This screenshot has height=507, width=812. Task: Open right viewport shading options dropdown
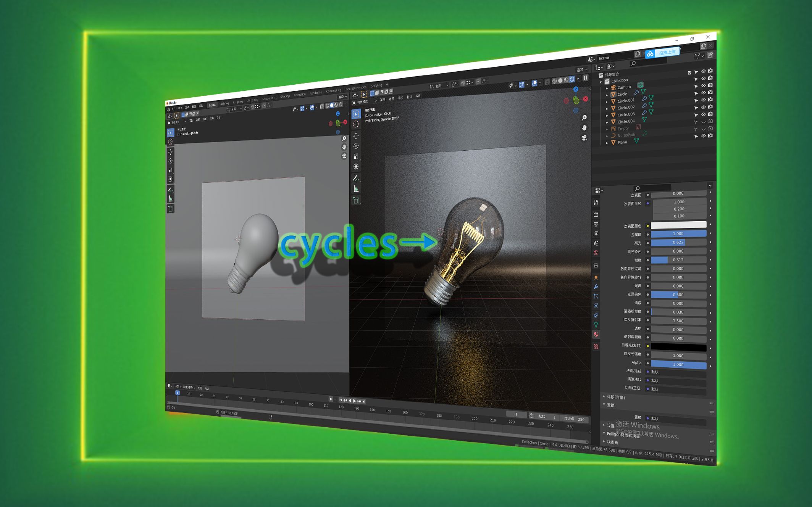578,79
